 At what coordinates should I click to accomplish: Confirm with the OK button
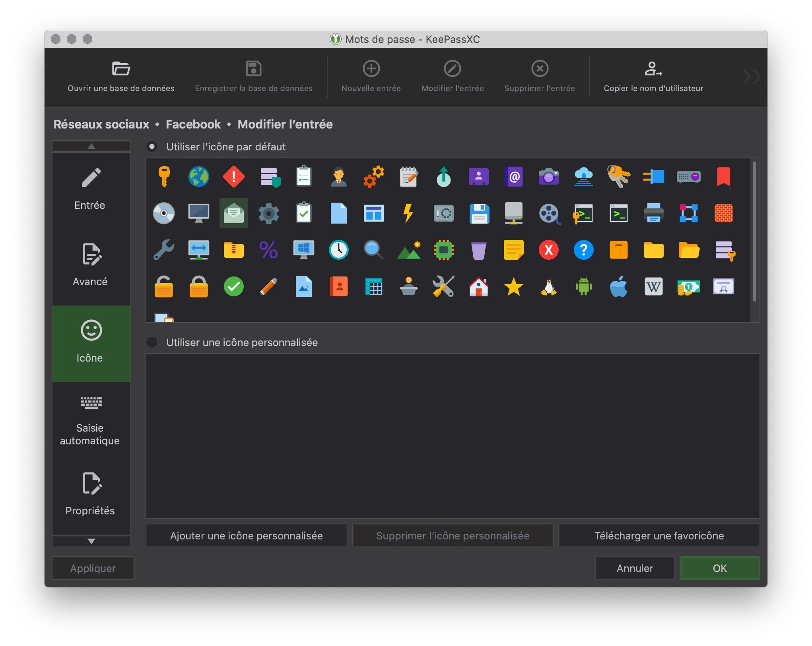[720, 568]
